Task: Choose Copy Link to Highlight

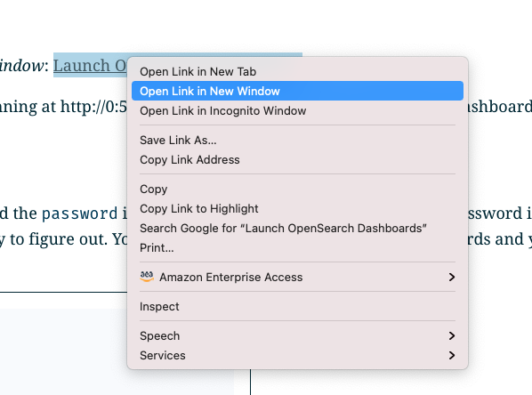Action: pos(297,209)
